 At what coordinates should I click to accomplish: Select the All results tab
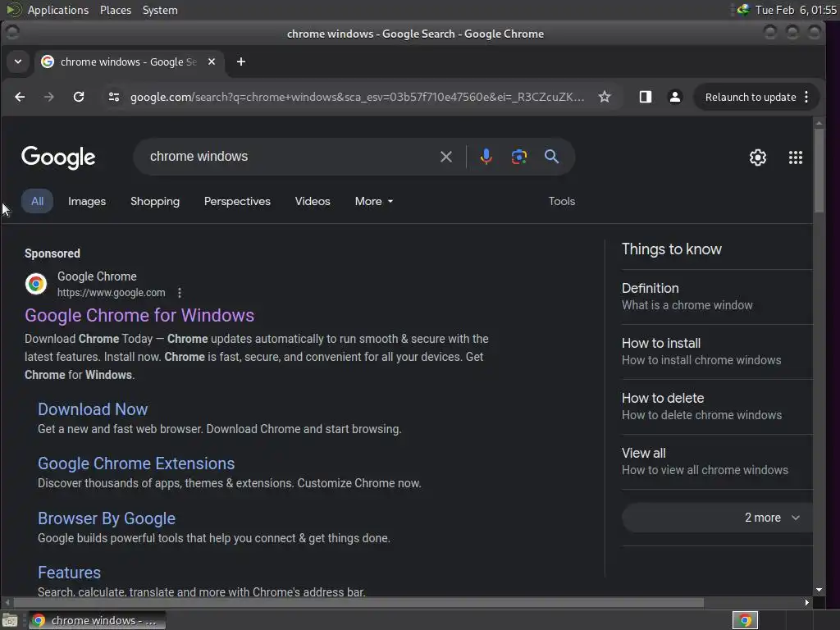(37, 202)
